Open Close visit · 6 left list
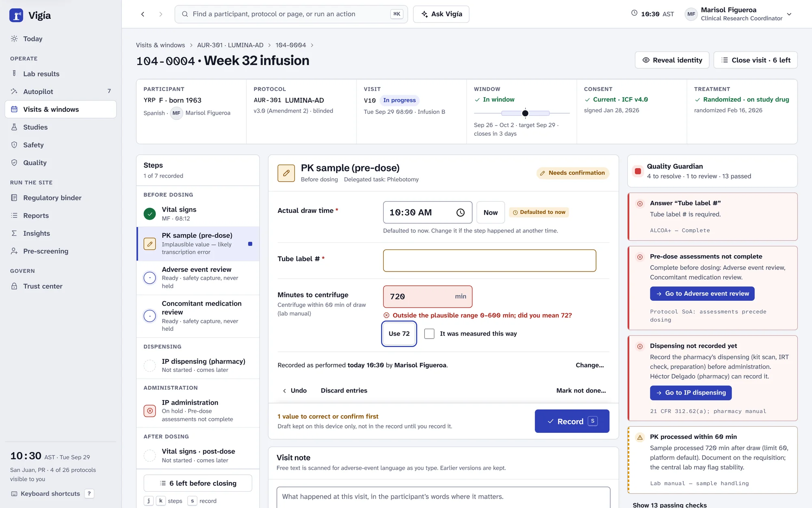 pyautogui.click(x=756, y=60)
